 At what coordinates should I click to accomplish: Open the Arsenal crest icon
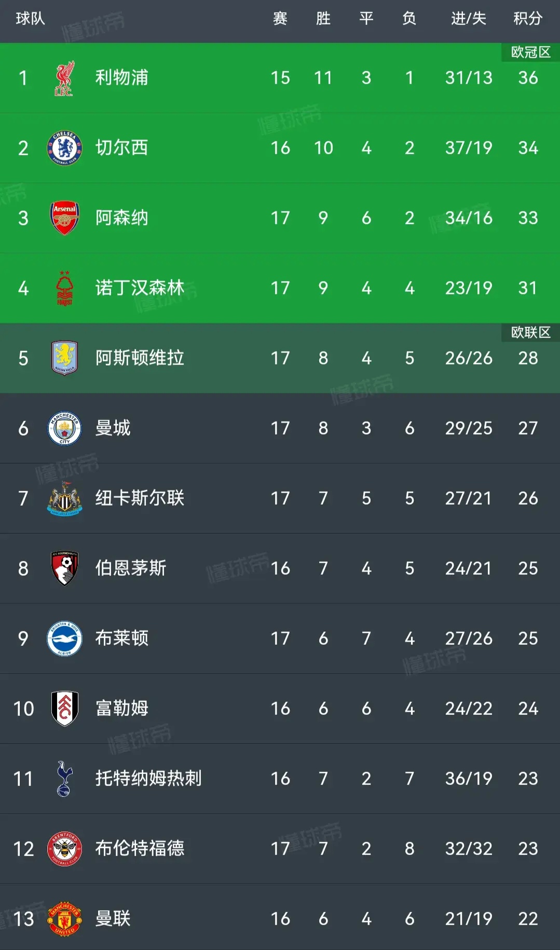[x=64, y=218]
